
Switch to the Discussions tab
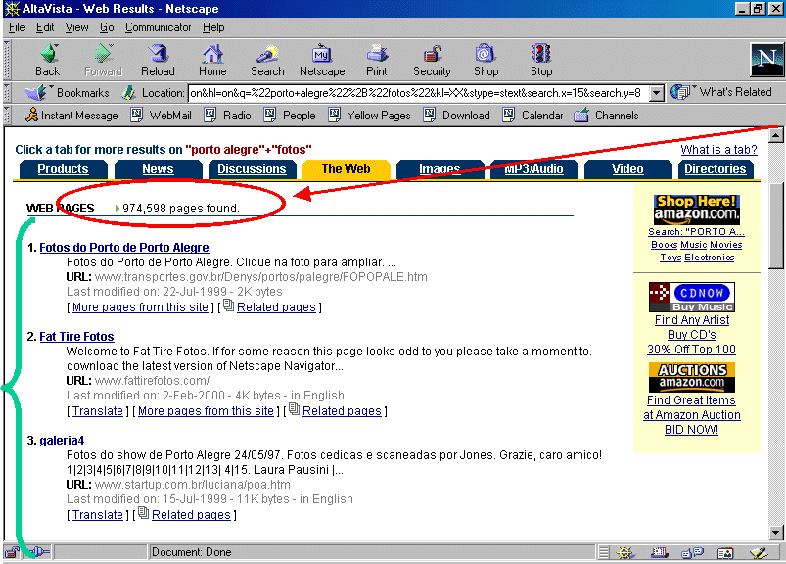[252, 169]
